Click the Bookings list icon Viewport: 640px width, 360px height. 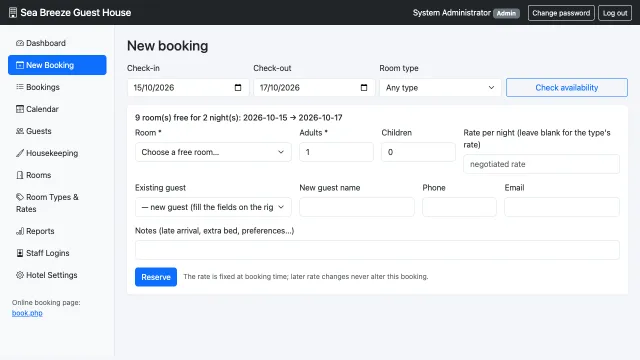(20, 87)
